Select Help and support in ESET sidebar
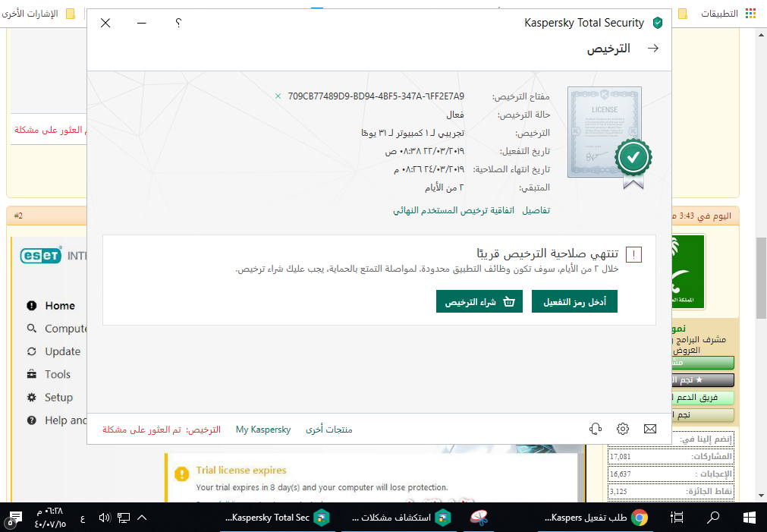 pyautogui.click(x=57, y=420)
